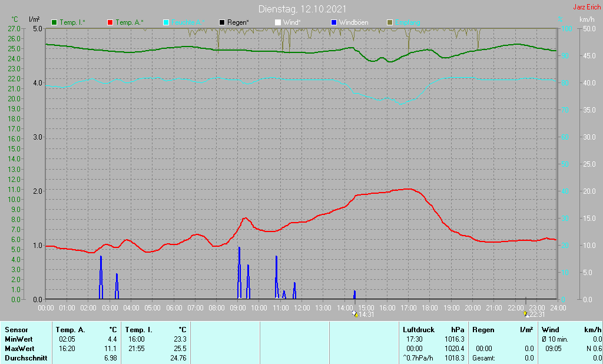Click the outdoor maximum time '16:20'
The height and width of the screenshot is (364, 603).
[67, 349]
